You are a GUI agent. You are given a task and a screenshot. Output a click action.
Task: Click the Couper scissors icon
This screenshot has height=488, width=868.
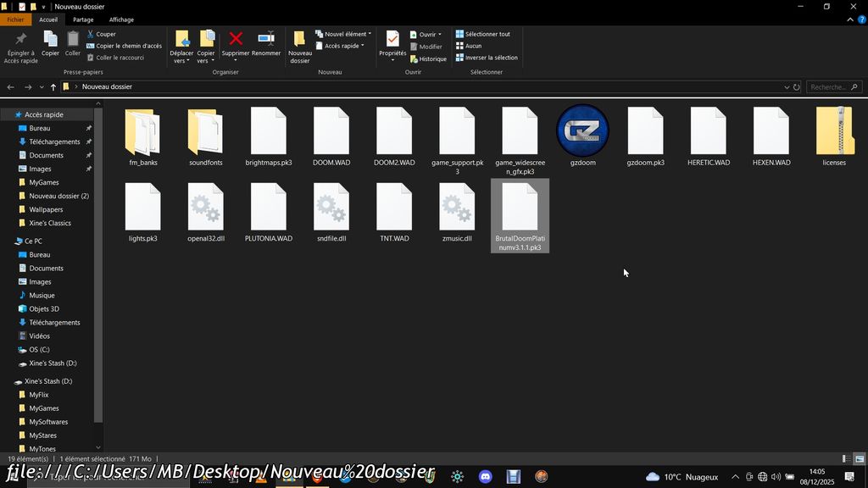point(91,35)
